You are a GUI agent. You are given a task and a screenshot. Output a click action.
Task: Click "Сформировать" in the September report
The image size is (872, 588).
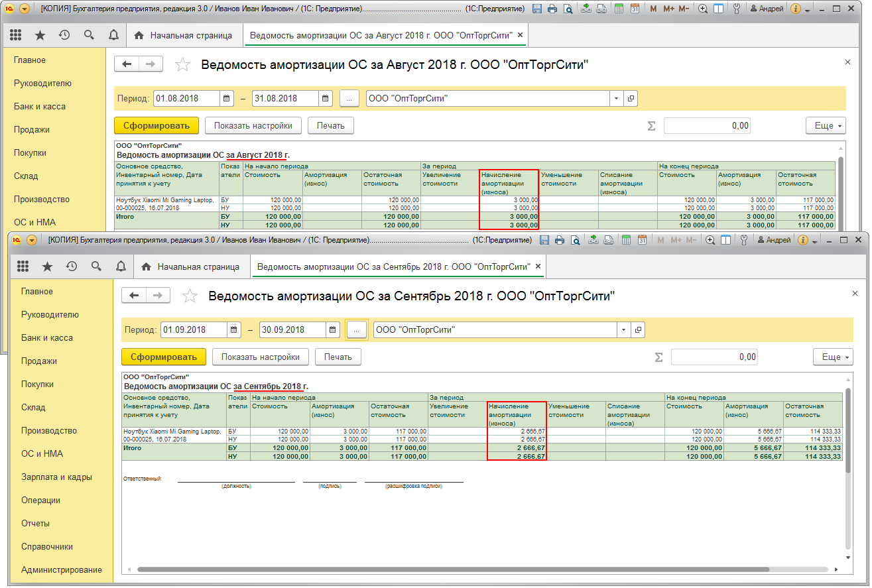pos(164,357)
